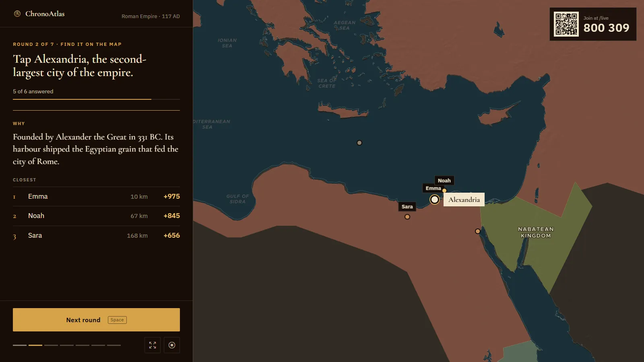
Task: Click the second round progress segment
Action: coord(35,345)
